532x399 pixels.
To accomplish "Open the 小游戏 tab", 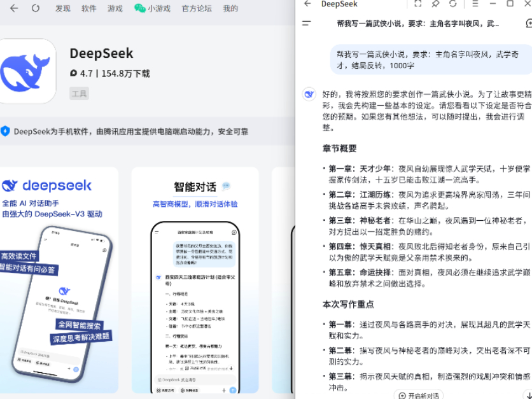I will click(x=152, y=8).
